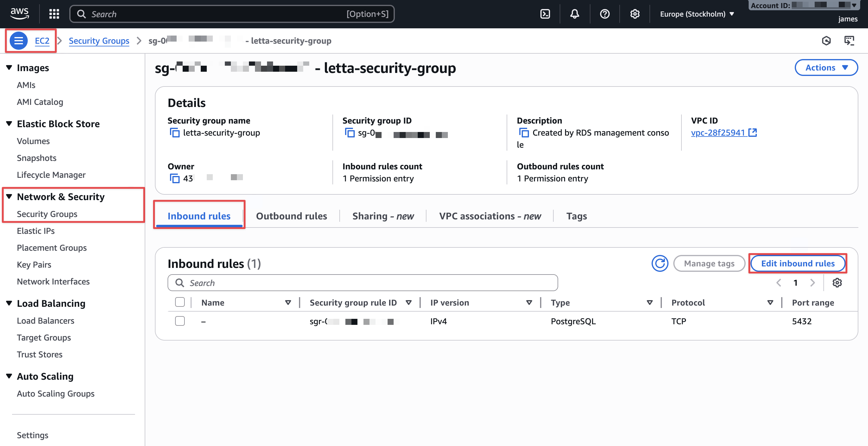Toggle the side navigation hamburger menu
This screenshot has height=446, width=868.
(18, 41)
